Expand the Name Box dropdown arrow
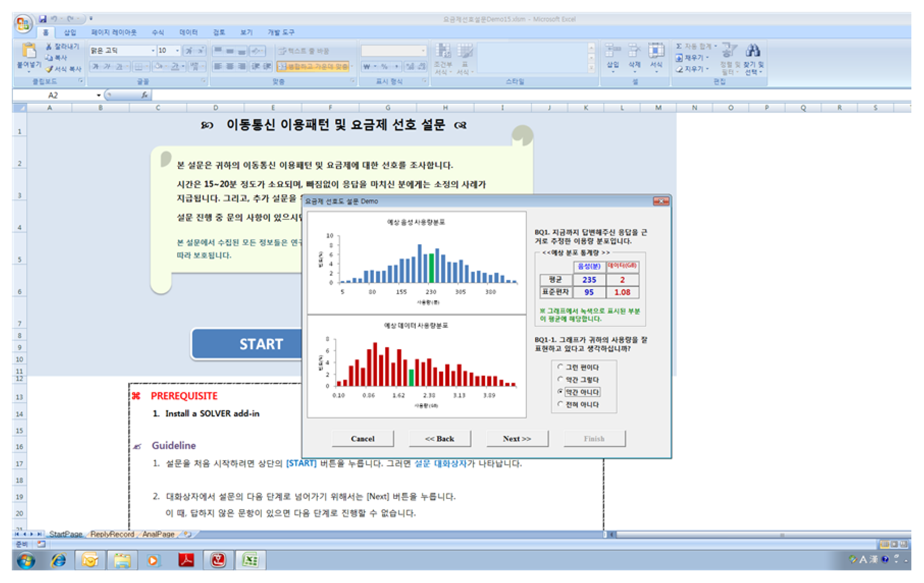 tap(99, 95)
